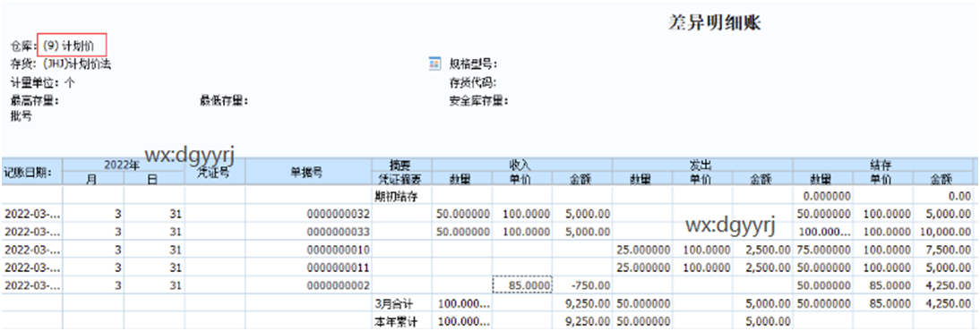Screen dimensions: 980x331
Task: Click the 0.000000 opening balance quantity cell
Action: coord(823,196)
